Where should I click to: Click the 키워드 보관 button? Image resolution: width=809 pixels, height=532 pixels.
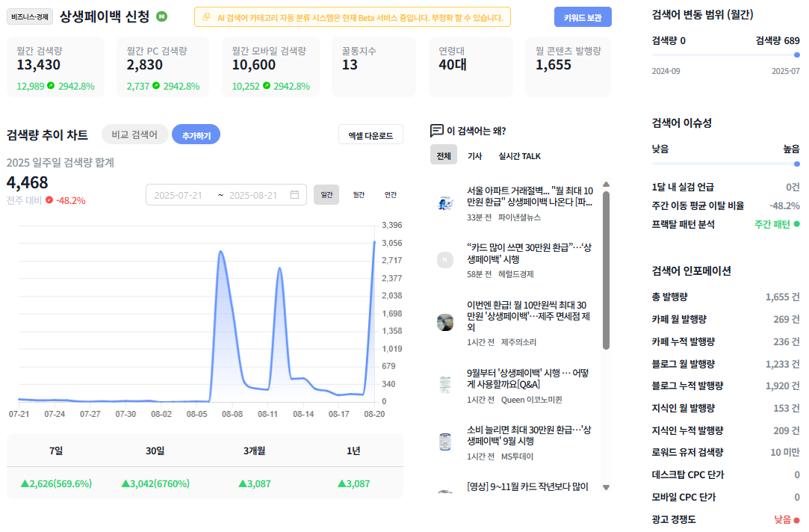[583, 17]
